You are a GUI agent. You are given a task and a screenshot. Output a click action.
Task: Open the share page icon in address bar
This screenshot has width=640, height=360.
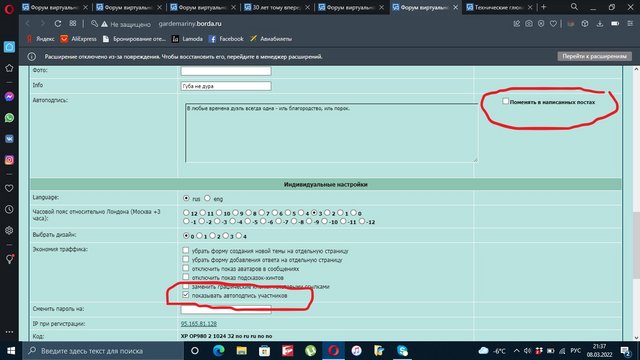pyautogui.click(x=516, y=24)
